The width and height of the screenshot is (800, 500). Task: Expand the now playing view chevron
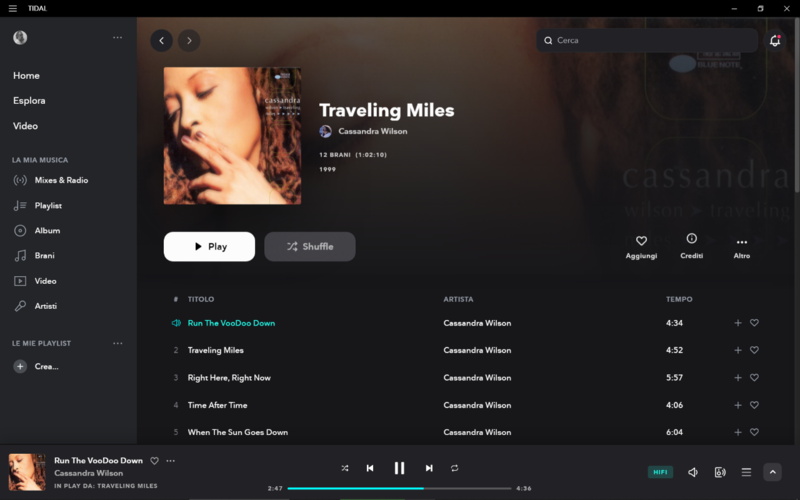click(x=772, y=472)
